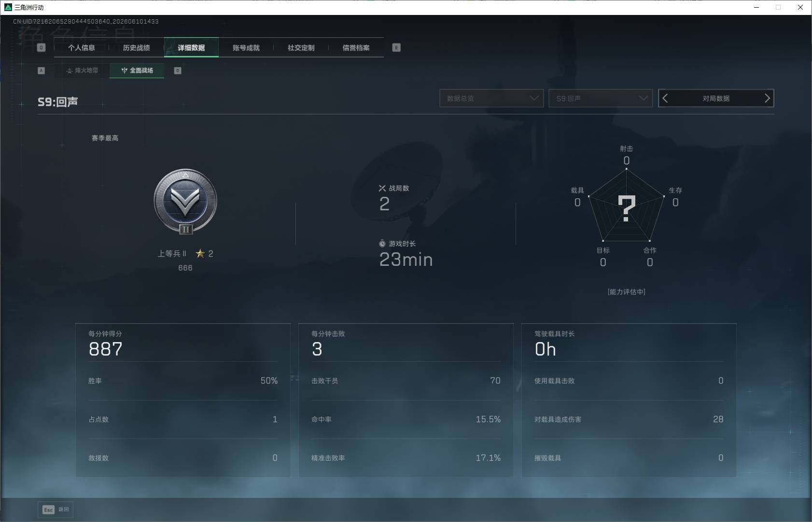Image resolution: width=812 pixels, height=522 pixels.
Task: Click the [能力评估中] status text
Action: pos(627,292)
